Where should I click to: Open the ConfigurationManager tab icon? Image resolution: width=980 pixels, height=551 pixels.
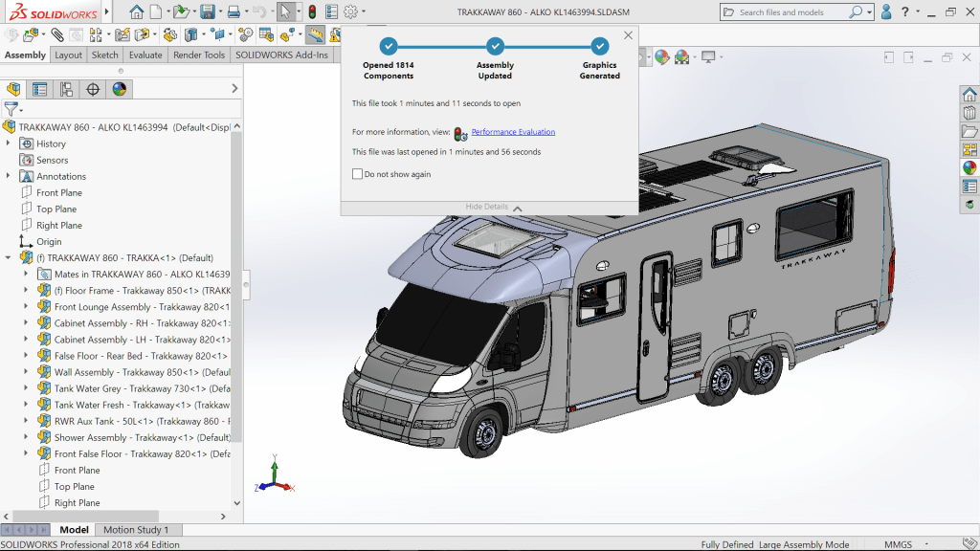[x=66, y=90]
